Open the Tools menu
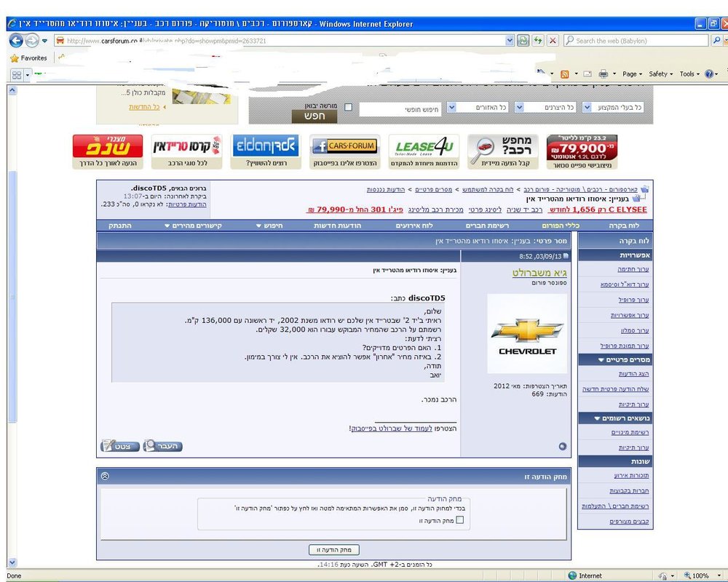Image resolution: width=728 pixels, height=582 pixels. (689, 73)
